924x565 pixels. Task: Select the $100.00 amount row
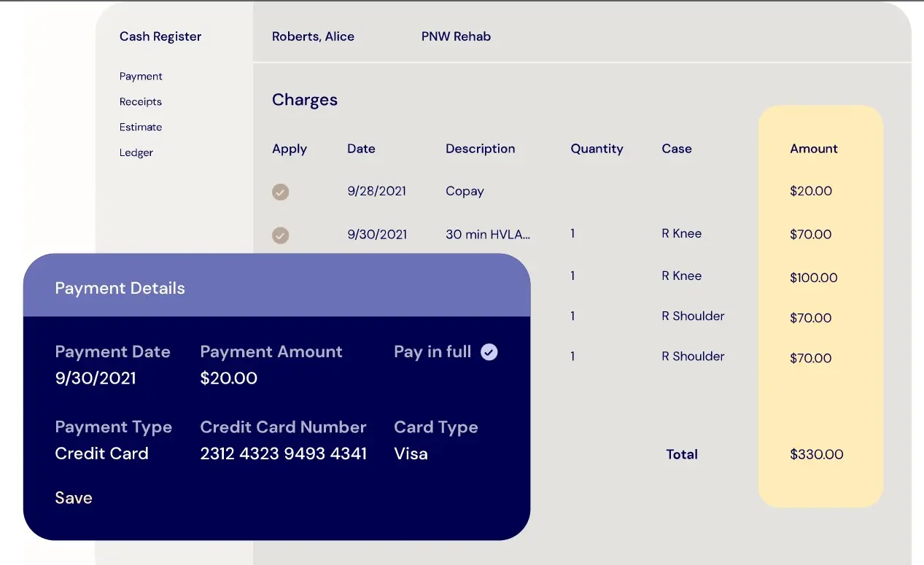click(x=813, y=278)
